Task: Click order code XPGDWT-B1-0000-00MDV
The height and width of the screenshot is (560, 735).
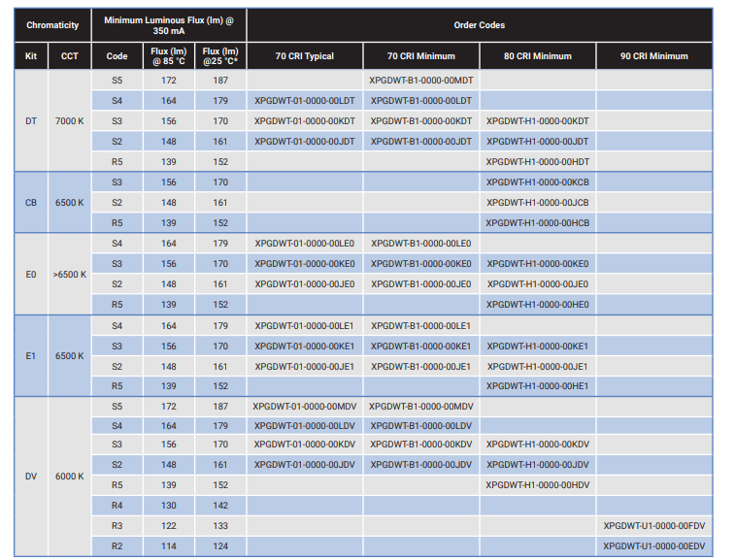Action: click(x=421, y=407)
